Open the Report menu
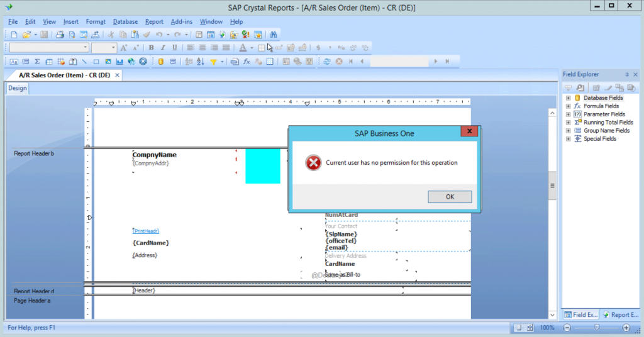 point(154,22)
